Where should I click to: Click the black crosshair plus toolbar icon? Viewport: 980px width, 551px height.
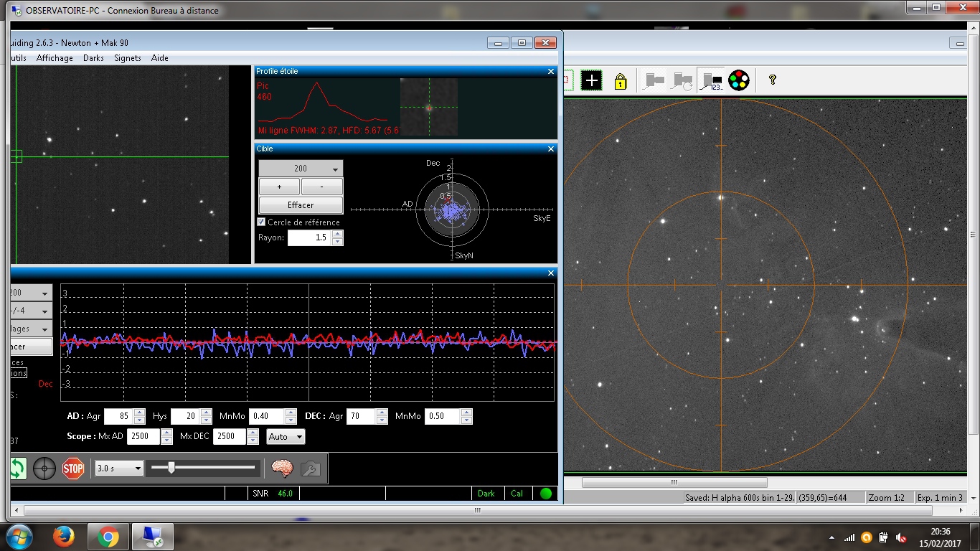point(592,80)
